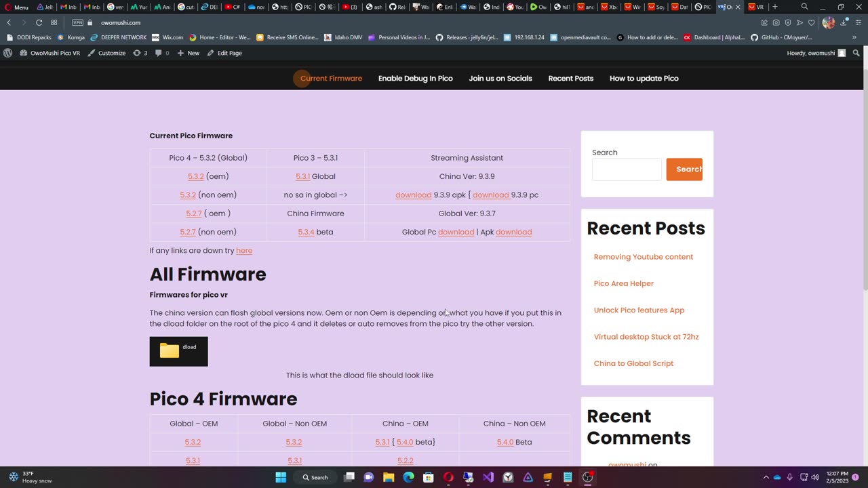Open Opera speed dial grid icon
This screenshot has width=868, height=488.
[x=54, y=22]
